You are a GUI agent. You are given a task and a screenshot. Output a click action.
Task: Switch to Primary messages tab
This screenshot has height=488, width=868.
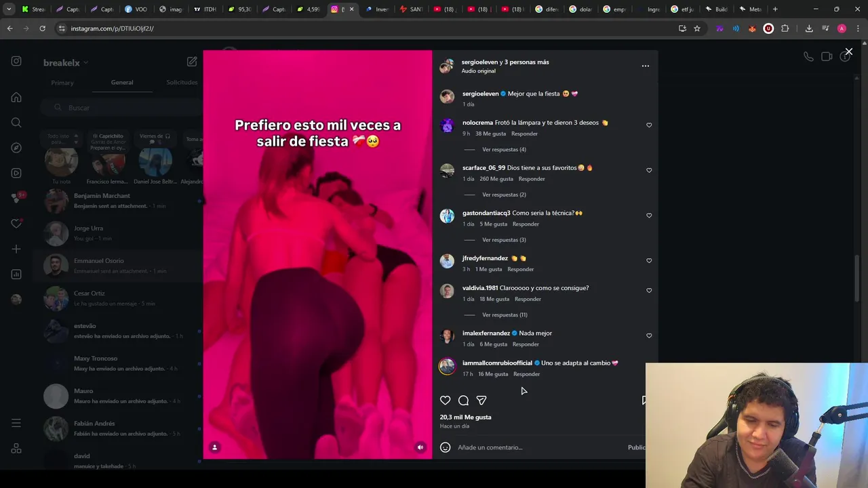(62, 83)
